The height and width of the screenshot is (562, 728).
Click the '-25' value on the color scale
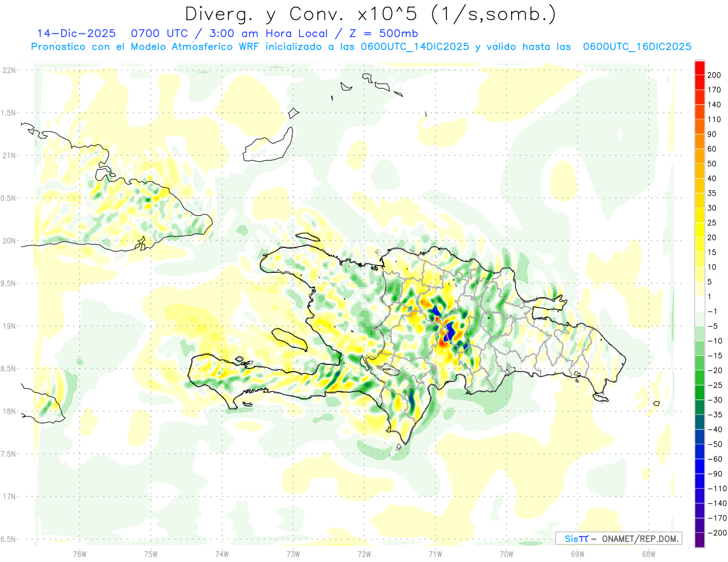pyautogui.click(x=715, y=385)
